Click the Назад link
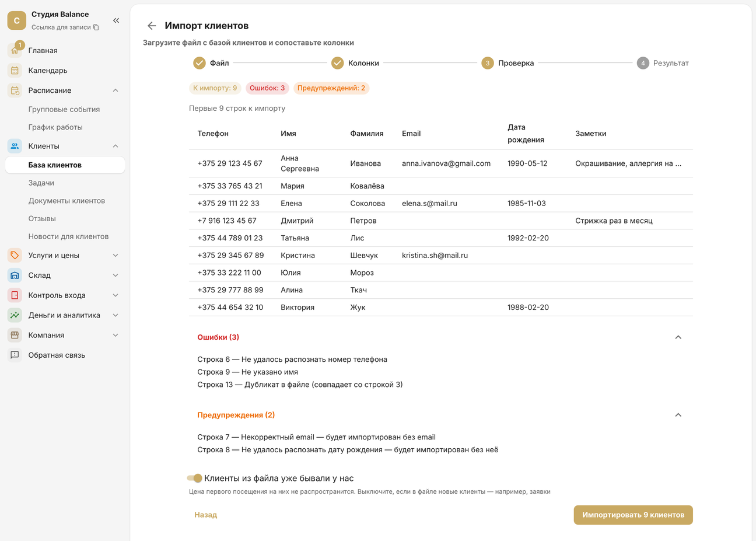This screenshot has height=541, width=756. 206,515
